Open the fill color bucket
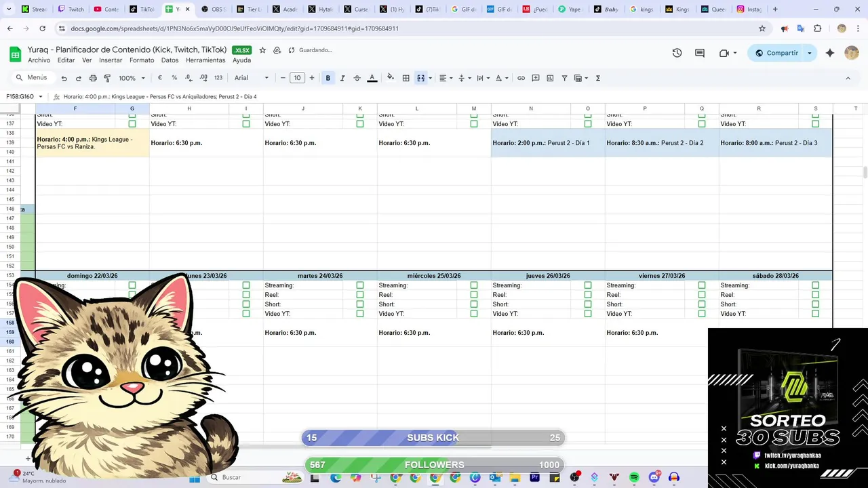The width and height of the screenshot is (868, 488). click(391, 78)
